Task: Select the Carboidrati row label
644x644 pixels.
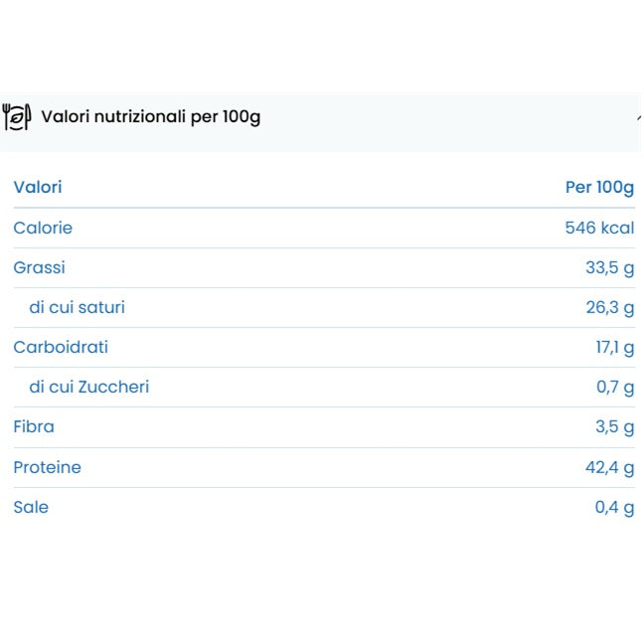Action: [x=61, y=347]
